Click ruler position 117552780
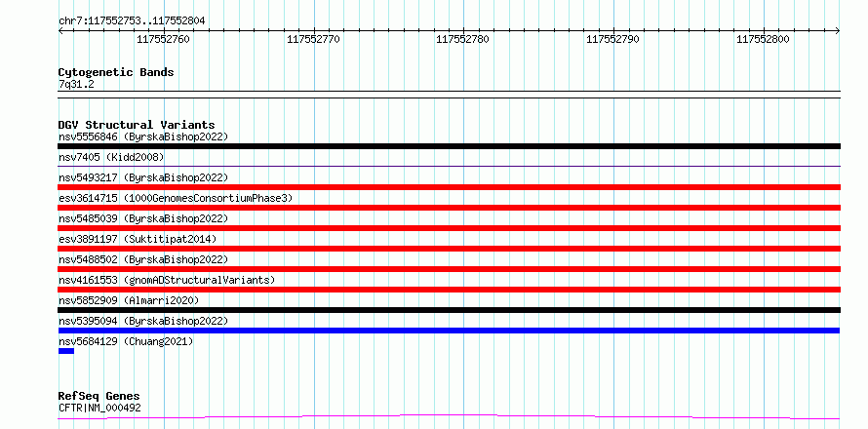Image resolution: width=868 pixels, height=429 pixels. (x=463, y=39)
